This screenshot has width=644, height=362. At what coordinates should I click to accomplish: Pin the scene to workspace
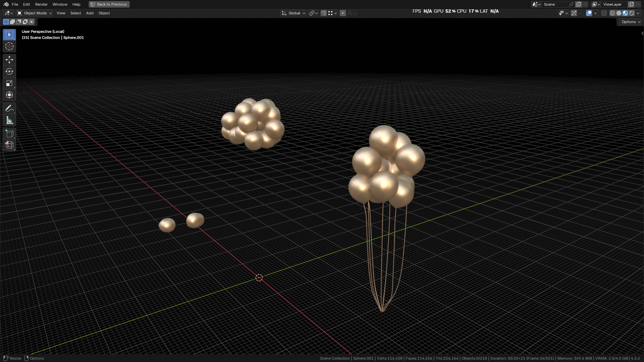click(571, 4)
